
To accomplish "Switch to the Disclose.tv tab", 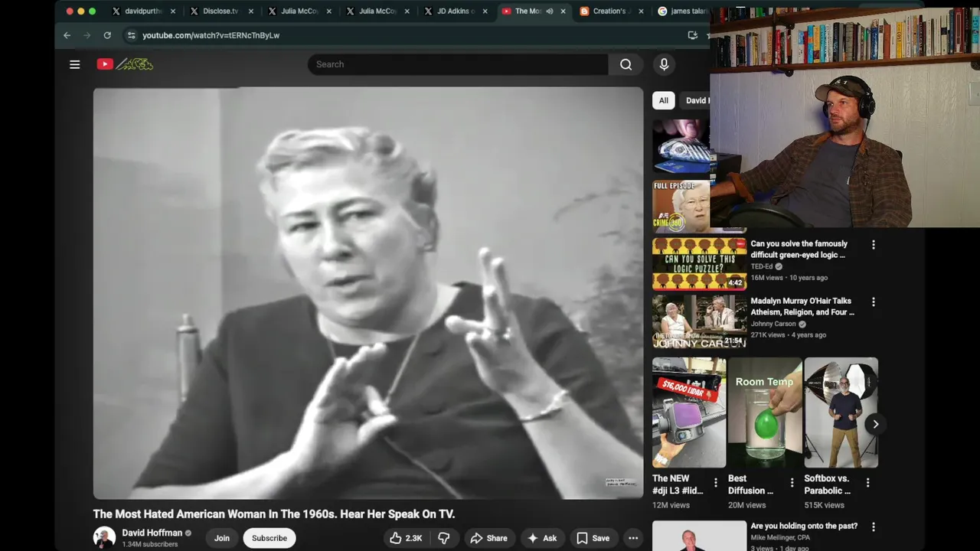I will coord(220,11).
